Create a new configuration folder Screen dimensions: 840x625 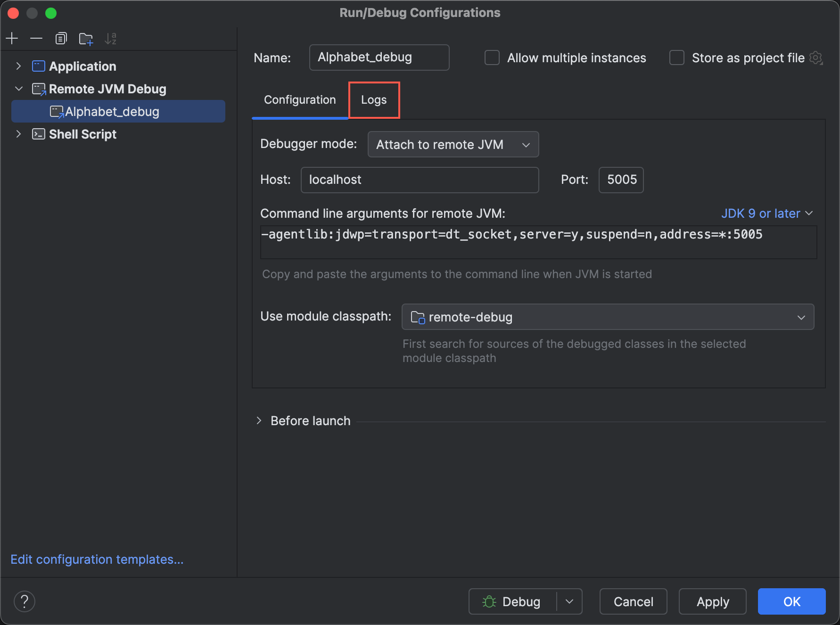pos(86,38)
